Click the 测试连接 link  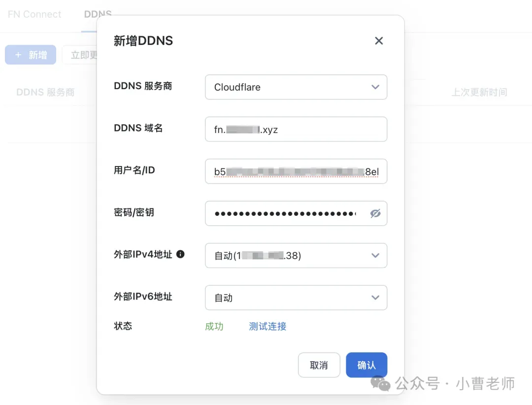tap(267, 326)
